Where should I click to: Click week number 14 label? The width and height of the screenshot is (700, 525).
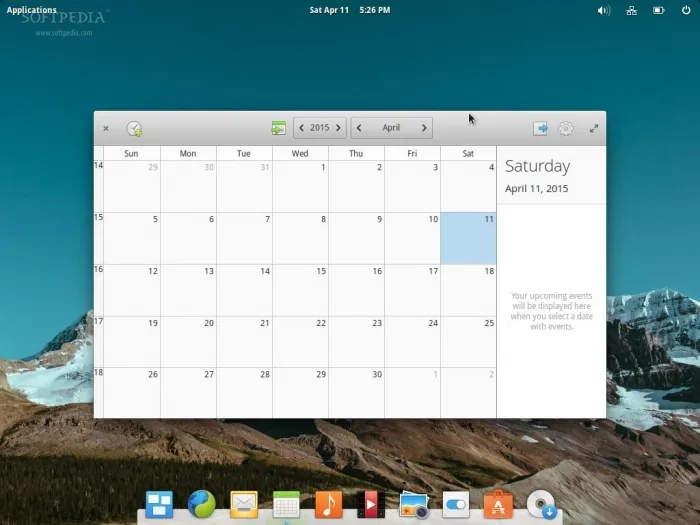[x=99, y=166]
